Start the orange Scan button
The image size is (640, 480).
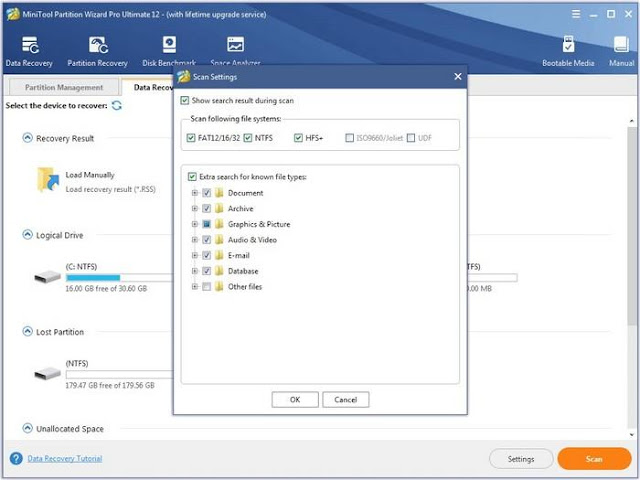tap(594, 459)
